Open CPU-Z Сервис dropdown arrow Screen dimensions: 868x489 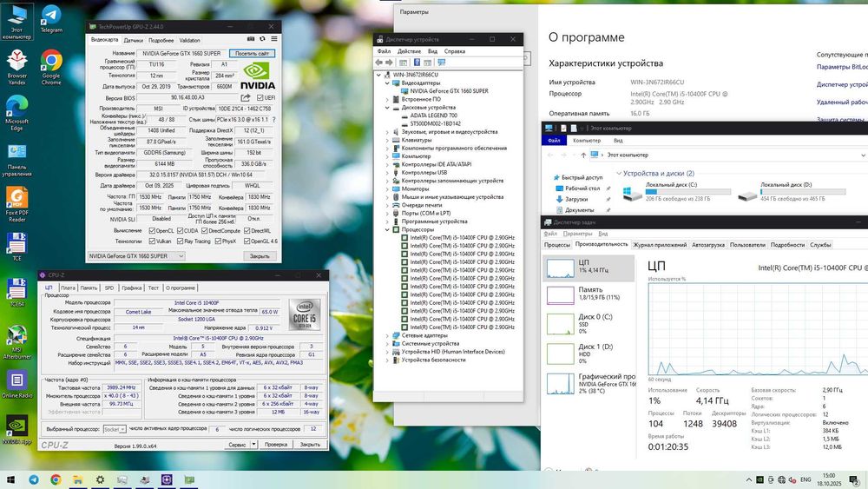[x=253, y=444]
